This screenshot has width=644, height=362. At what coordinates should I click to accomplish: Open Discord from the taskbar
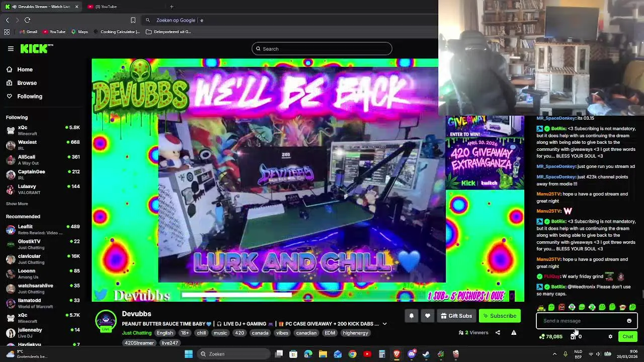[x=412, y=354]
